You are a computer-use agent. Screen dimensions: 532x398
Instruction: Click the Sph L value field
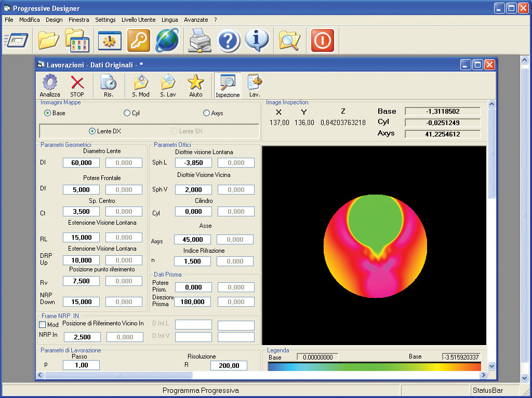pos(193,163)
